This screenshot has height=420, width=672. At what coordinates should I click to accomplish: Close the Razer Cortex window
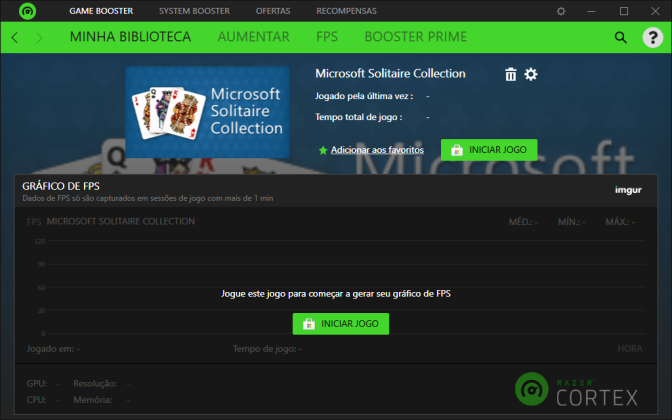coord(655,11)
